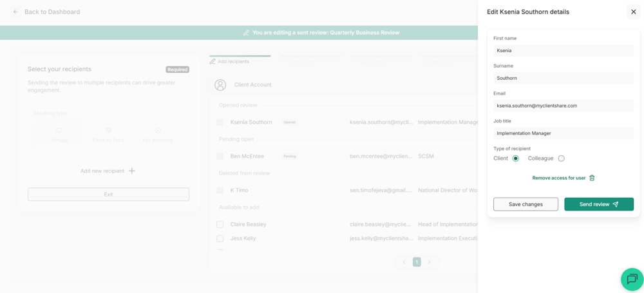644x293 pixels.
Task: Select the Virtual meeting type icon
Action: (x=59, y=130)
